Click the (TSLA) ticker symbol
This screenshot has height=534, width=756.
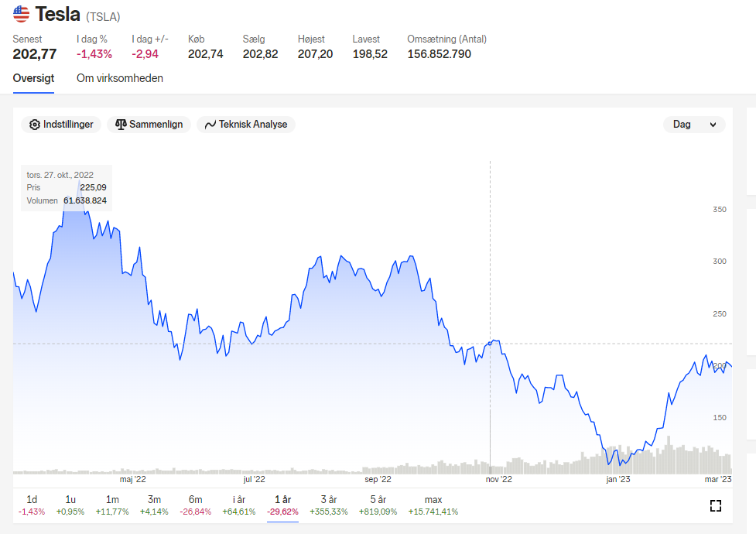click(x=103, y=17)
